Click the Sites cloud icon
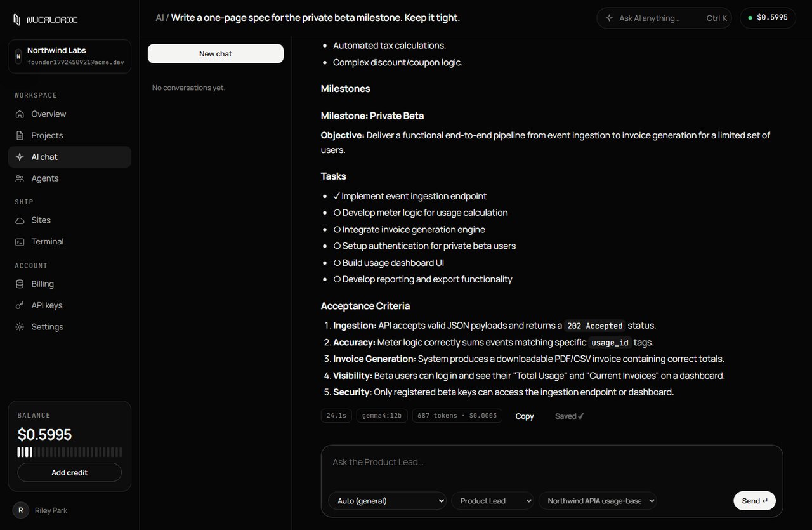 20,220
